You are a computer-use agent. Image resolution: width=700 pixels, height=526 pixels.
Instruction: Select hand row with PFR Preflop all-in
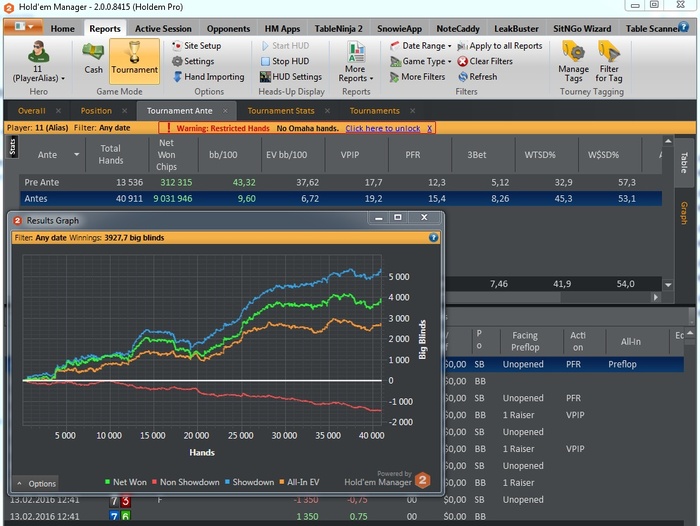564,364
